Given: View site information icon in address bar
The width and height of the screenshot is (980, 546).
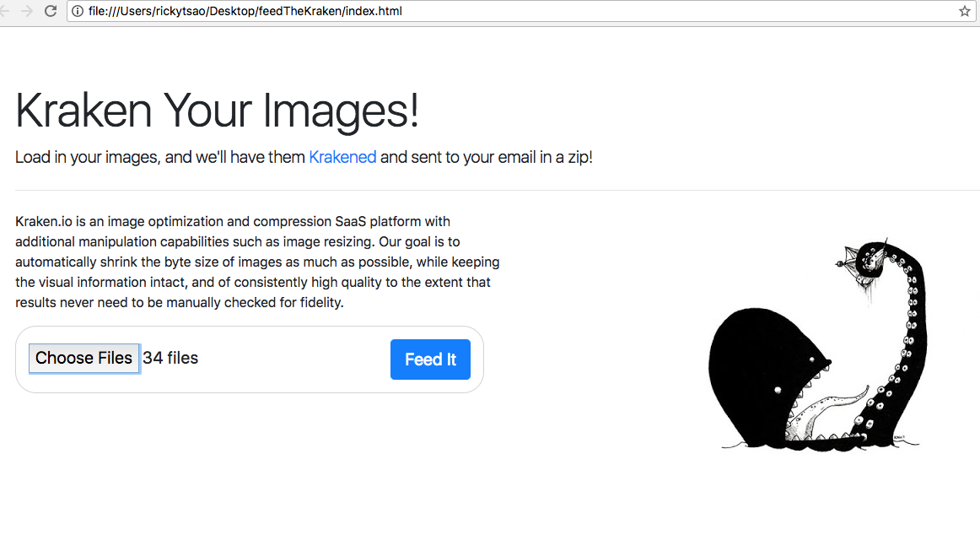Looking at the screenshot, I should point(78,11).
